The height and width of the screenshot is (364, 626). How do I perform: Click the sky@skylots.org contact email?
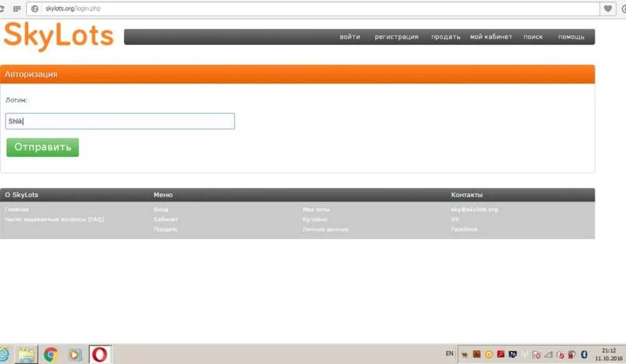(475, 210)
